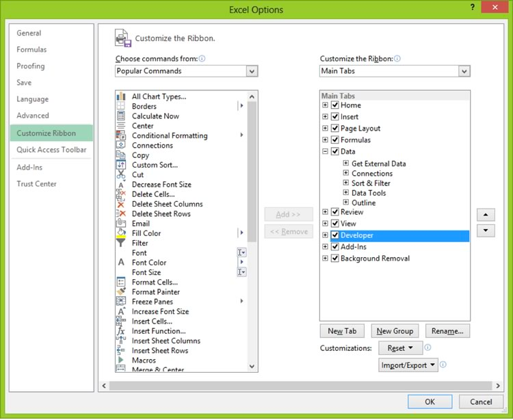
Task: Collapse the Data tab tree node
Action: coord(326,152)
